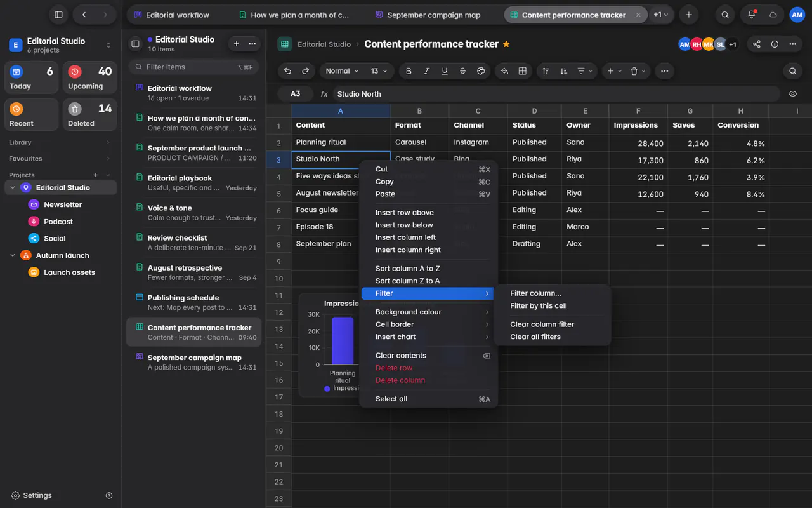Expand the +1 hidden tabs dropdown
Image resolution: width=812 pixels, height=508 pixels.
point(661,15)
